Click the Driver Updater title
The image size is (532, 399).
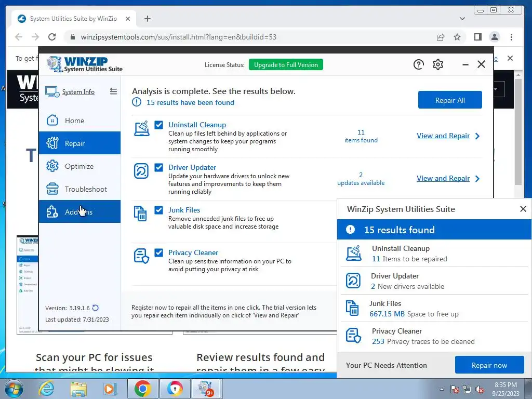(x=192, y=167)
